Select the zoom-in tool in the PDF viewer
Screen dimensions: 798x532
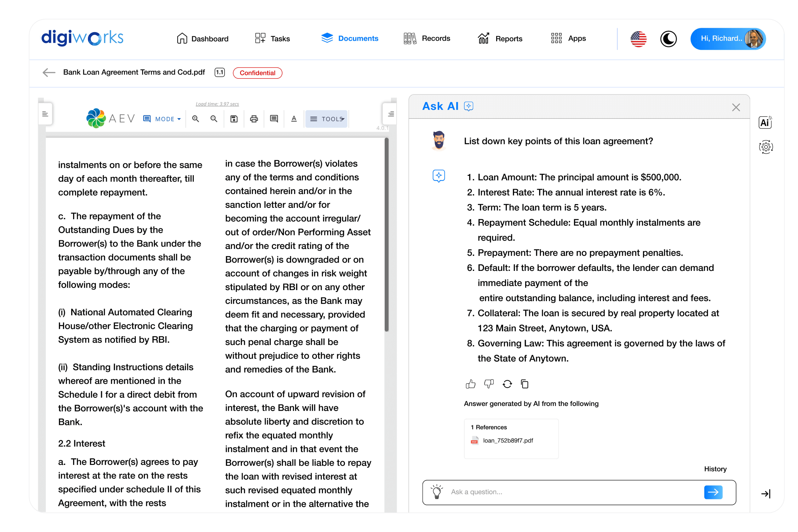pos(196,119)
